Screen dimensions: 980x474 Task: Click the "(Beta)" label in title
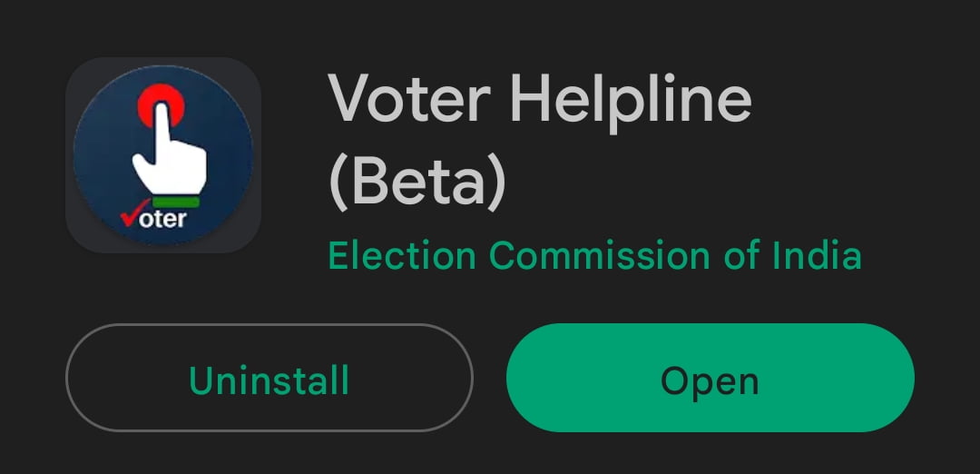coord(416,182)
